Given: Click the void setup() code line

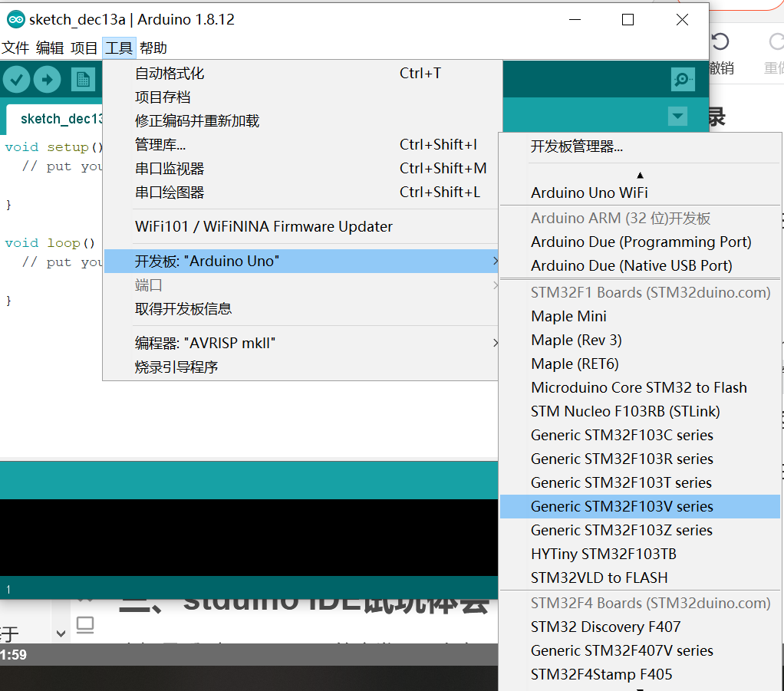Looking at the screenshot, I should (x=54, y=147).
